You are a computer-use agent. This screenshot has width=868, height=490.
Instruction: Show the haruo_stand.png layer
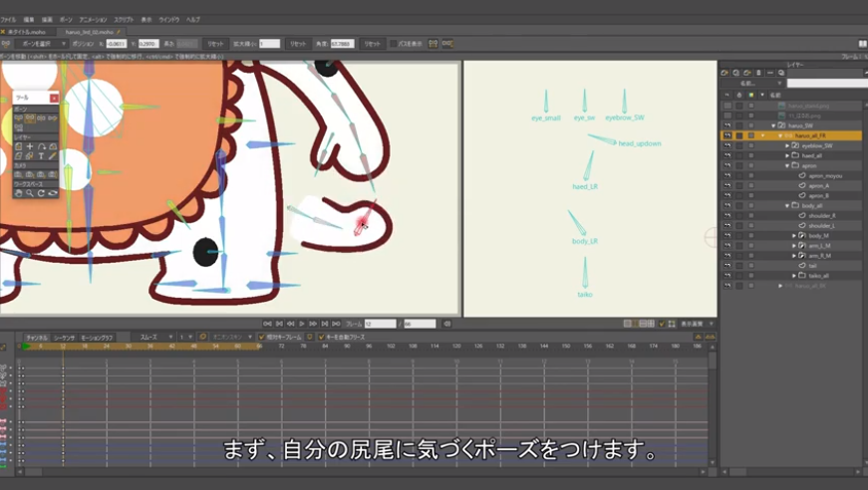click(727, 106)
